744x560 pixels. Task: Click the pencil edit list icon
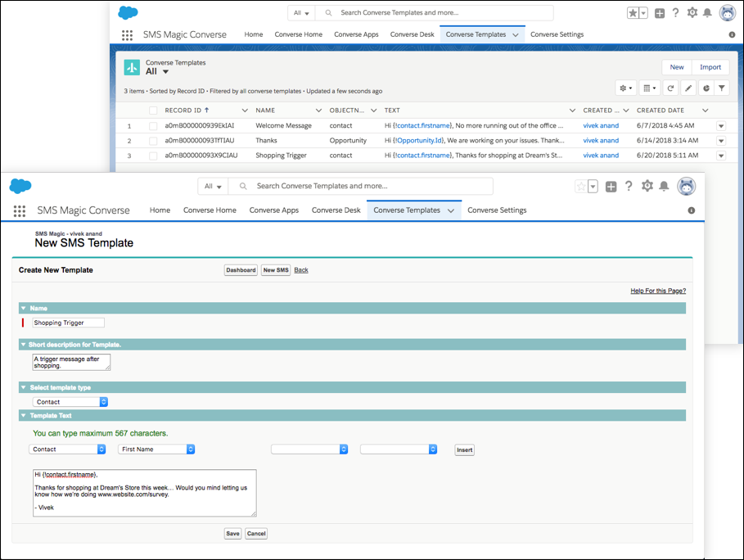click(x=688, y=88)
